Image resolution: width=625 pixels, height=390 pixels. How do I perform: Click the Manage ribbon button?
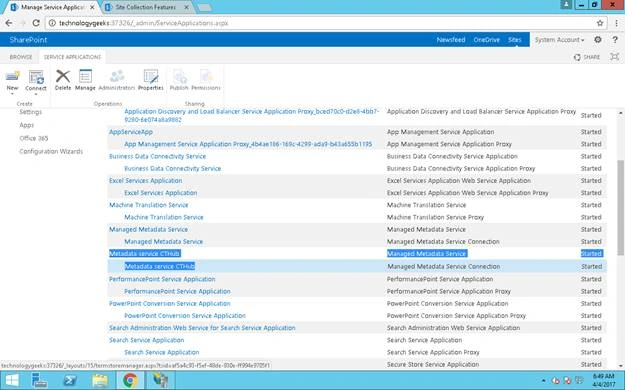pyautogui.click(x=85, y=80)
